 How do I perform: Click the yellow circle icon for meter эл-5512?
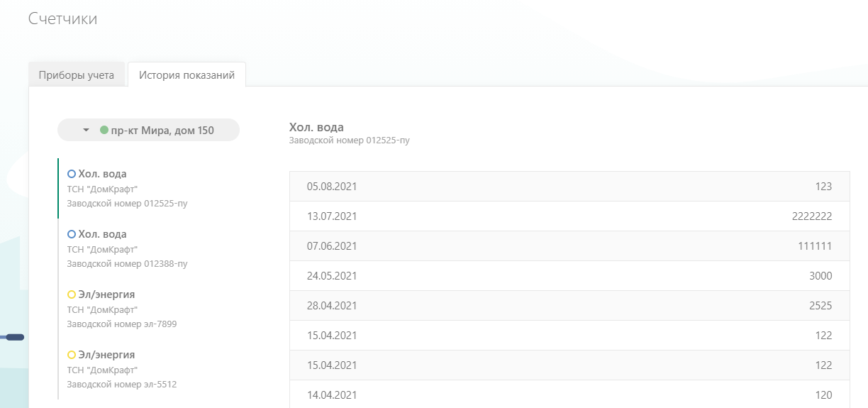(71, 355)
